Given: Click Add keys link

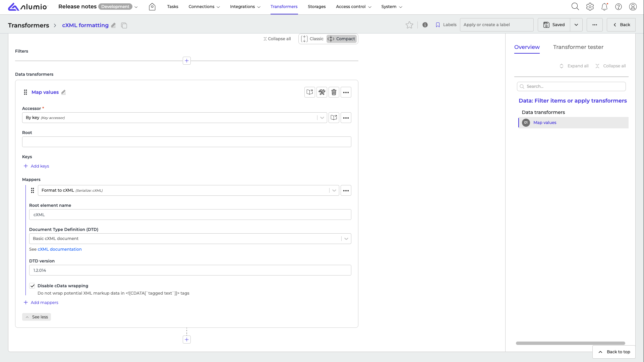Looking at the screenshot, I should [36, 166].
